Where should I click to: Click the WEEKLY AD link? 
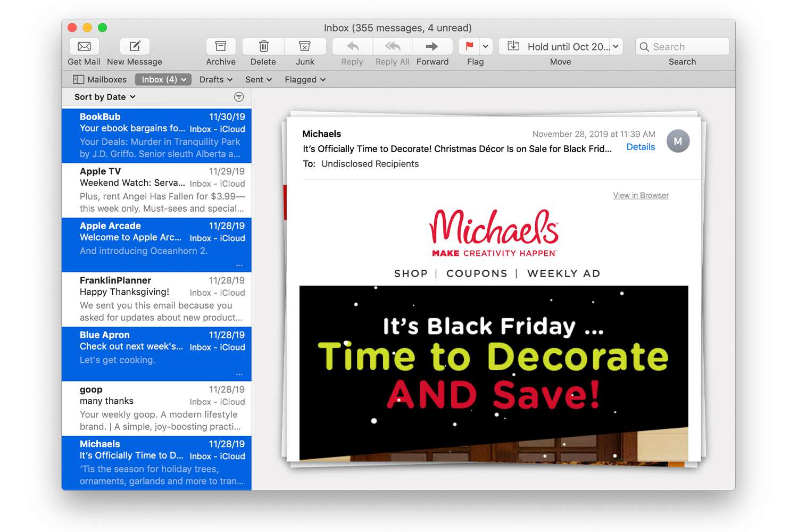[563, 273]
